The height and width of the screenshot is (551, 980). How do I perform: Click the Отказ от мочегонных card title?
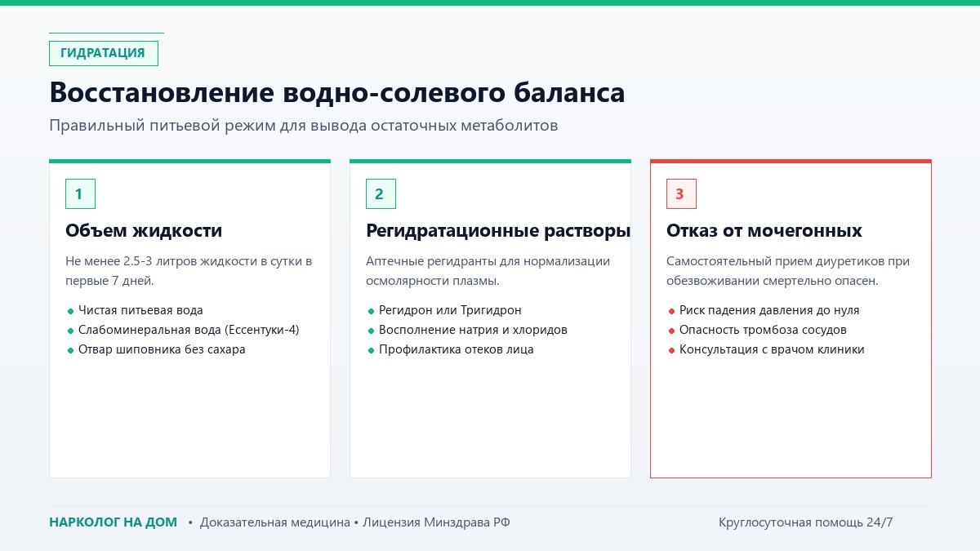[764, 231]
